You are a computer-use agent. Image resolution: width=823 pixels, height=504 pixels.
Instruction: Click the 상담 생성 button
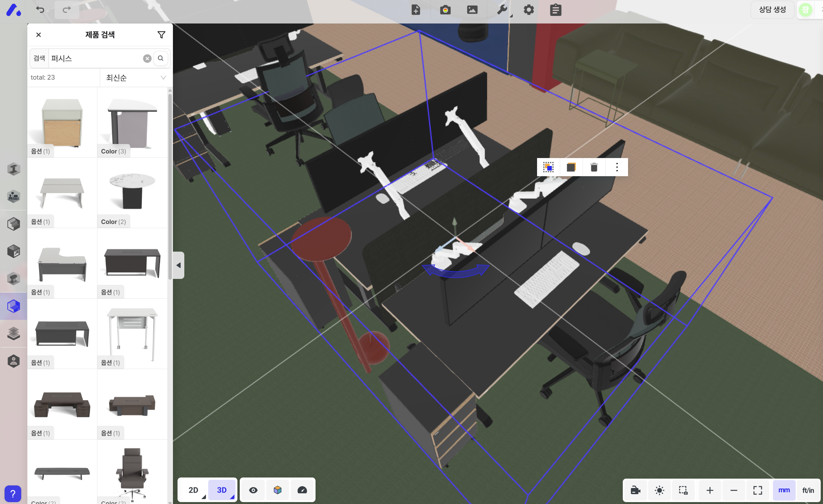(x=772, y=10)
